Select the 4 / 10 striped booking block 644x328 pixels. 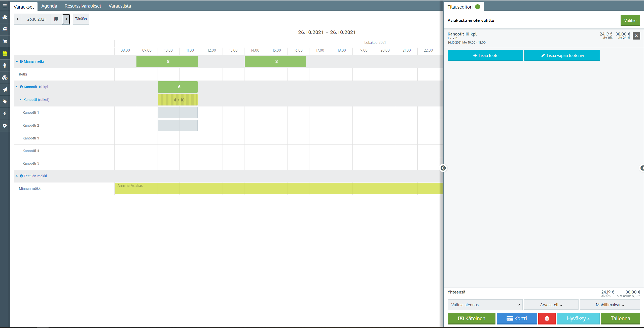(x=178, y=100)
